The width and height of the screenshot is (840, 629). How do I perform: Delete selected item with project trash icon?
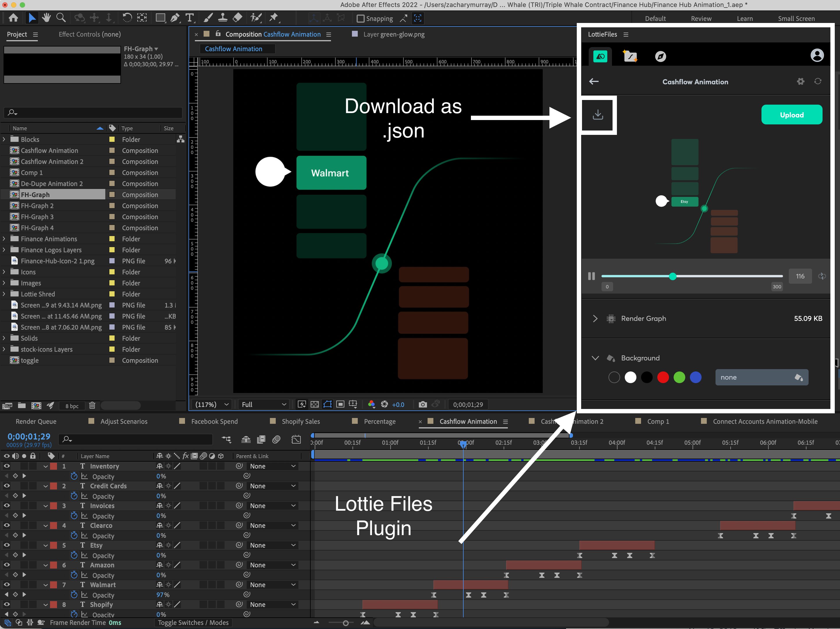92,405
